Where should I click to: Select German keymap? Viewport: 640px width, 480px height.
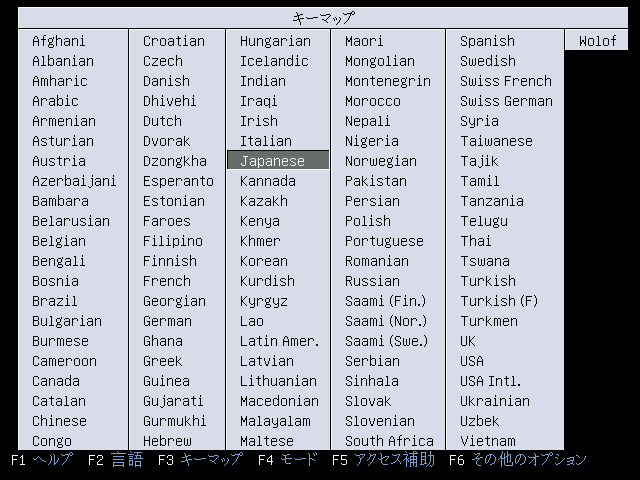167,321
